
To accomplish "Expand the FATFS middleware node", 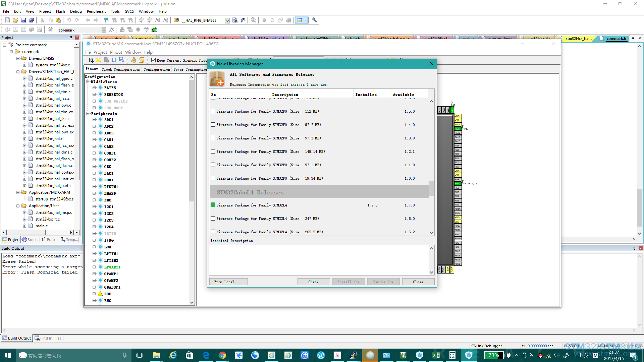I will [94, 88].
